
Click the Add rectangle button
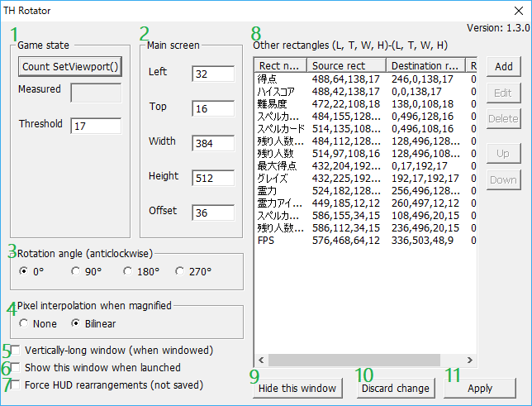pos(504,66)
